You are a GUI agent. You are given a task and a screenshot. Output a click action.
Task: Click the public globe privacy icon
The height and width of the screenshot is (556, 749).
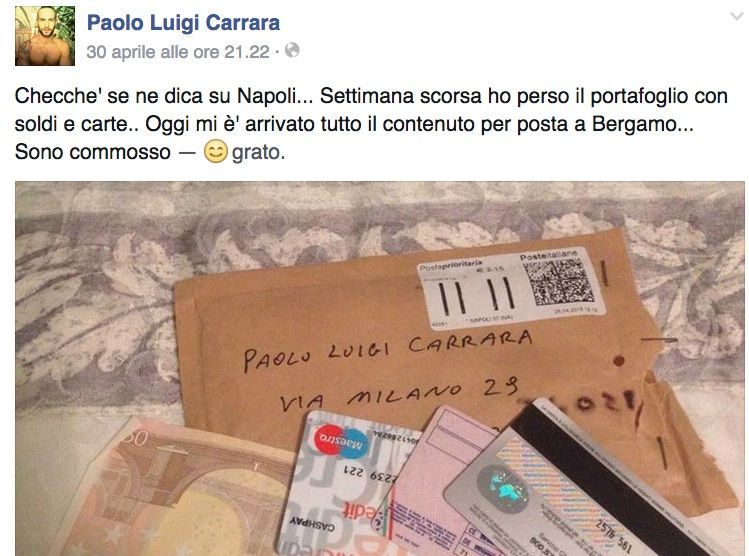(292, 50)
